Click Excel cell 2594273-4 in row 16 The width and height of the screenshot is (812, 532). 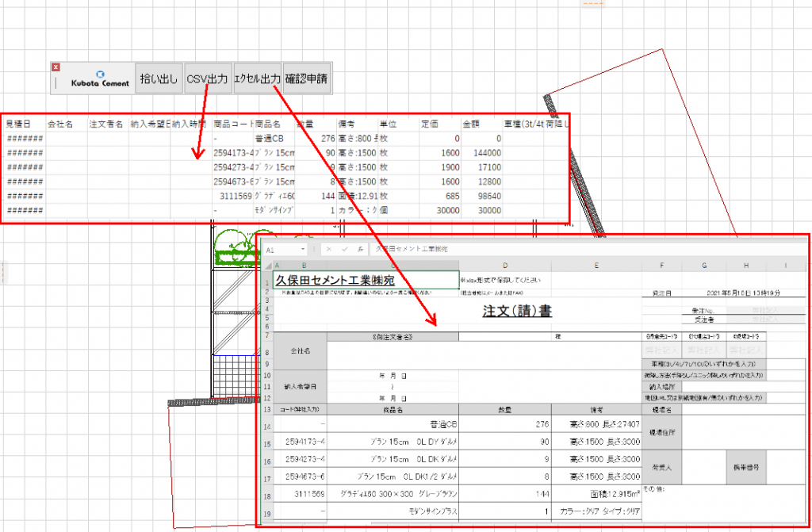click(x=301, y=459)
